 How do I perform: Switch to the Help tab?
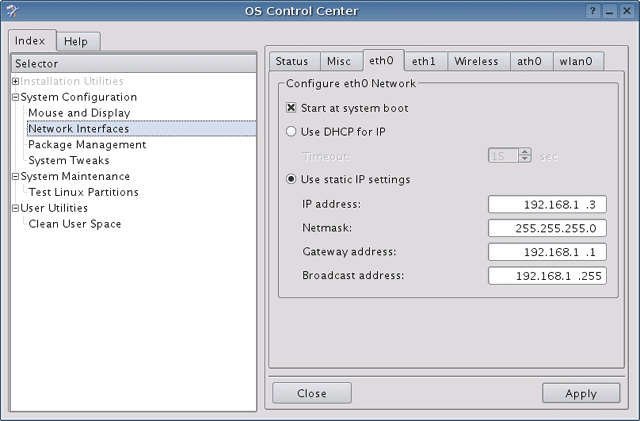[78, 41]
